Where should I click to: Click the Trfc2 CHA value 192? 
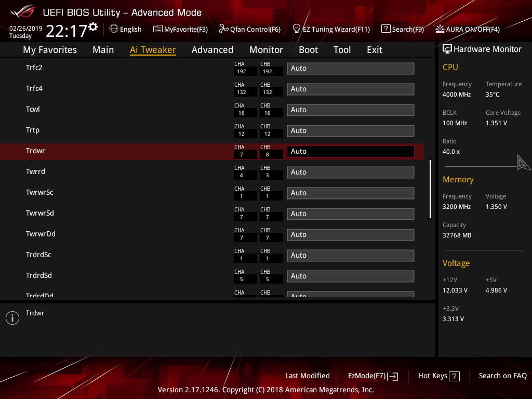click(242, 72)
